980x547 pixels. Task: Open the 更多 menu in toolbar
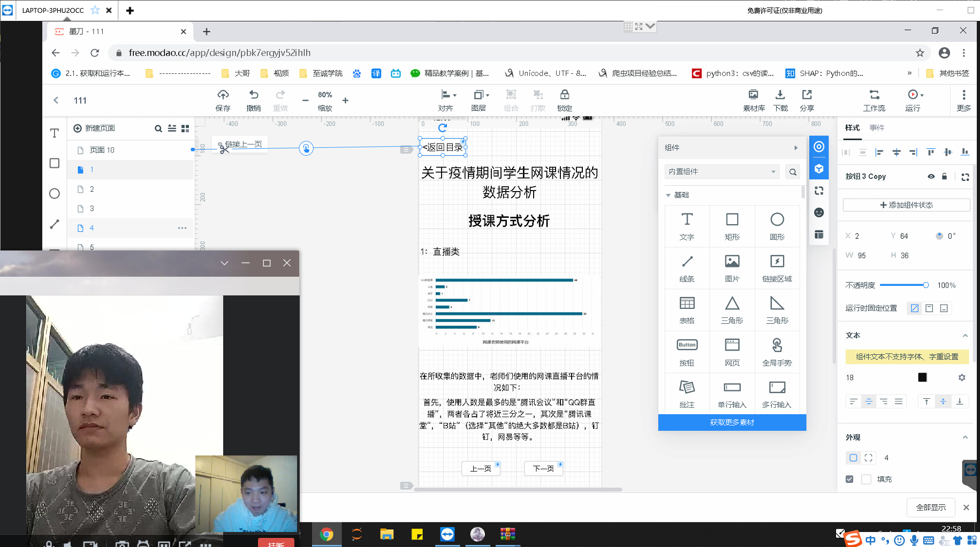click(963, 100)
